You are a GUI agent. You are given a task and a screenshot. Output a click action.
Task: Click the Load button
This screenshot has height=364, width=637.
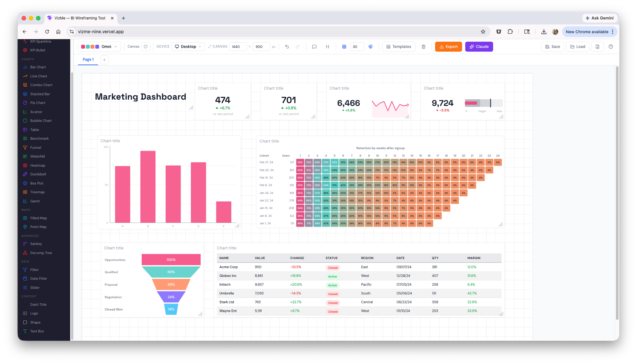578,47
